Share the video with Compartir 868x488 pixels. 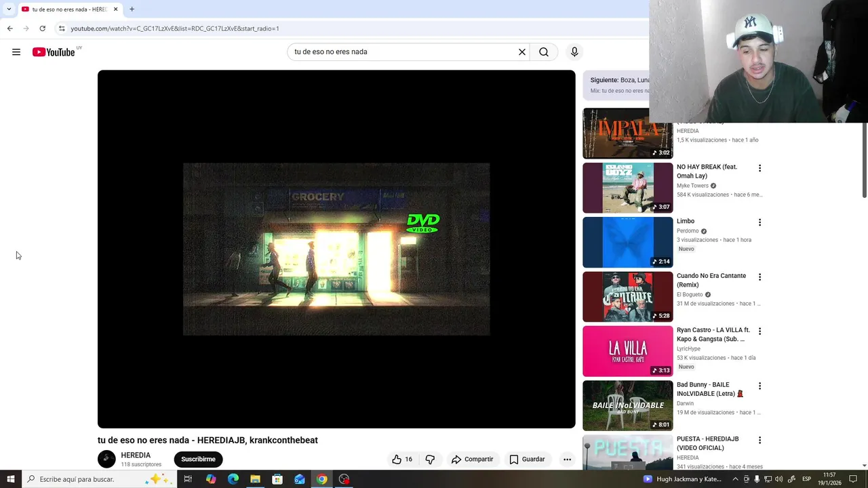473,459
